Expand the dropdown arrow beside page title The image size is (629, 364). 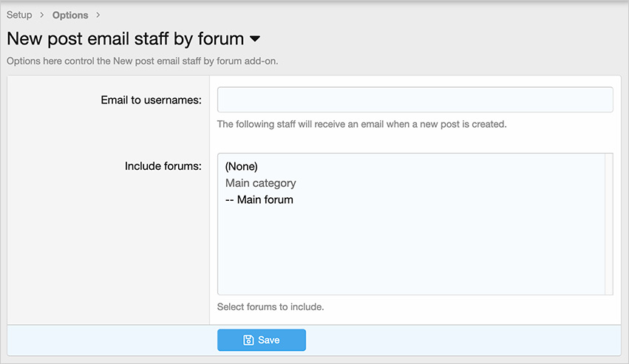pyautogui.click(x=255, y=38)
